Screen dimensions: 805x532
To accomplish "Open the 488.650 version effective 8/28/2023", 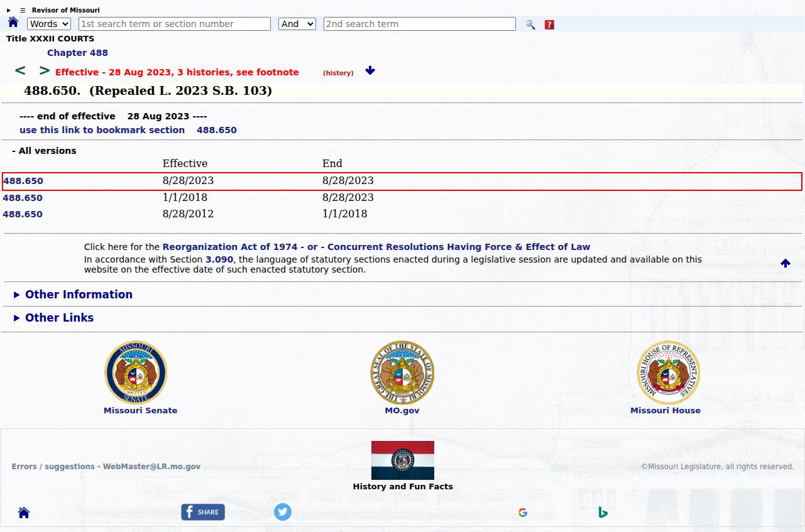I will point(23,181).
